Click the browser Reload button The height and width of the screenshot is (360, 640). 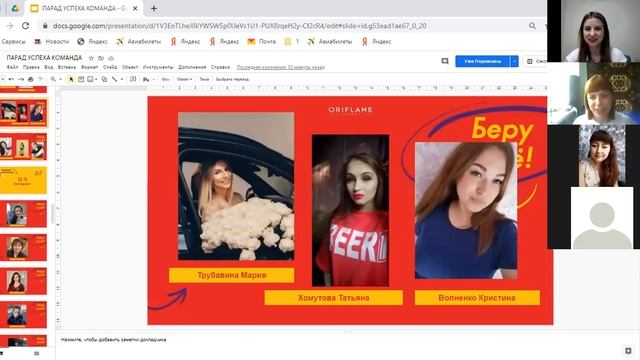(25, 26)
